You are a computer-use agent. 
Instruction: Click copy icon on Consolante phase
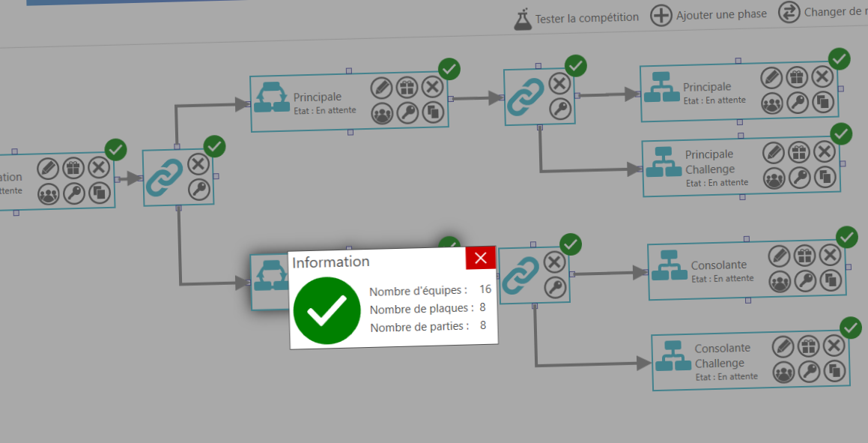point(831,280)
